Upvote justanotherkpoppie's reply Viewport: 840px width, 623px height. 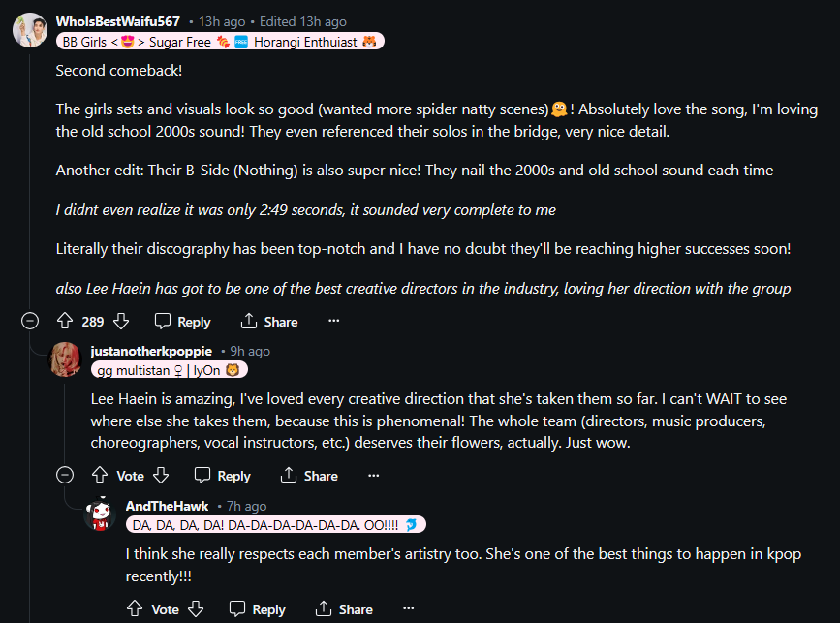click(x=100, y=475)
